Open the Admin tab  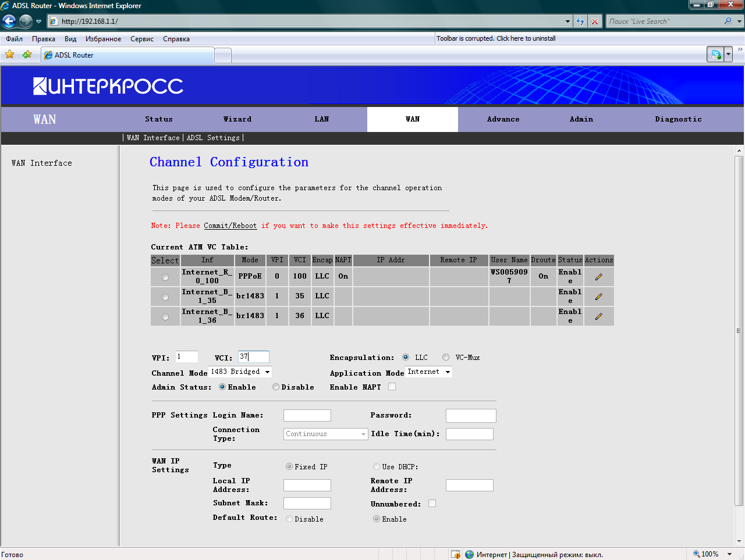point(581,119)
